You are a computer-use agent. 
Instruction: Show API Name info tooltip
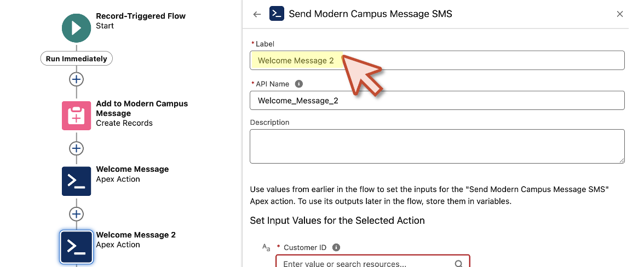coord(299,84)
